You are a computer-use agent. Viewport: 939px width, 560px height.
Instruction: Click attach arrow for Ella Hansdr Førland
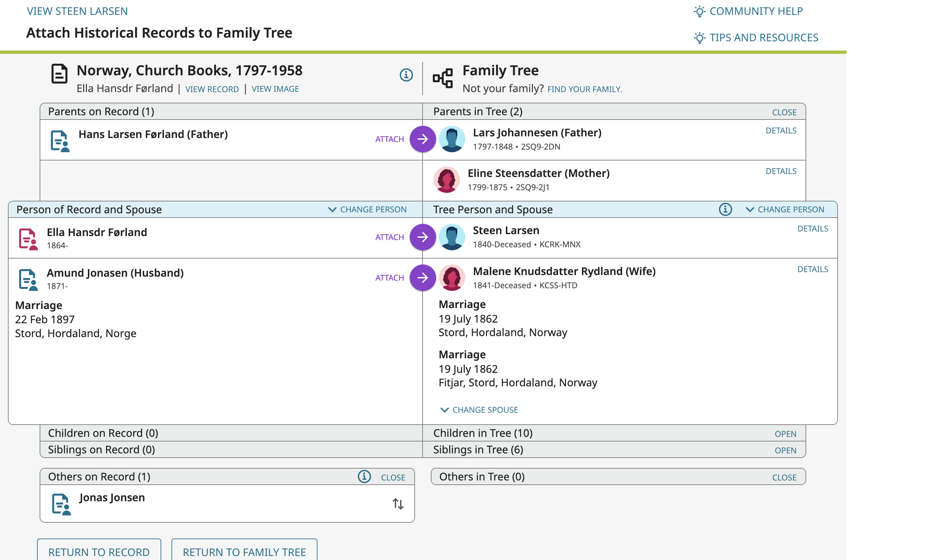click(x=423, y=237)
